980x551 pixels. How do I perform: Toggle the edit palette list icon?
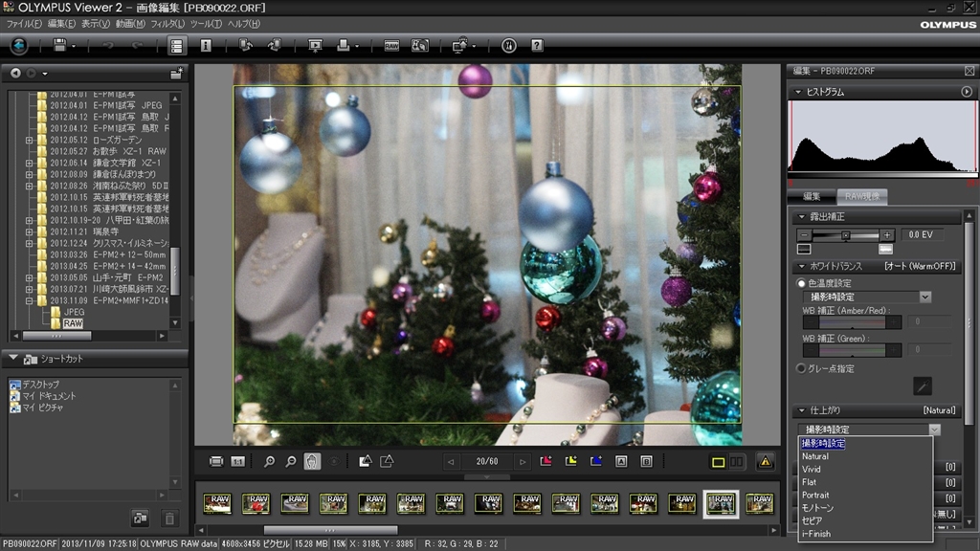pyautogui.click(x=176, y=46)
